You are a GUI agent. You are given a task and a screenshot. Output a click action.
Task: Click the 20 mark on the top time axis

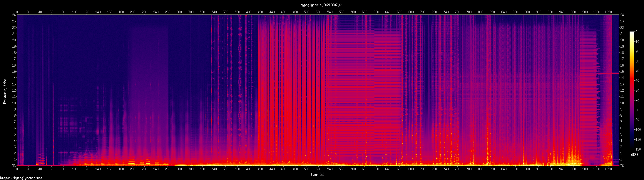pos(28,12)
